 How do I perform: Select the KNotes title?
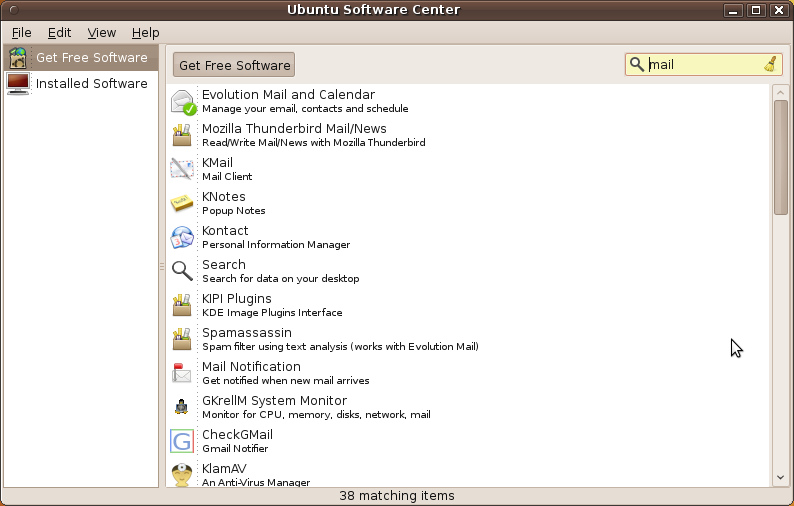(223, 197)
